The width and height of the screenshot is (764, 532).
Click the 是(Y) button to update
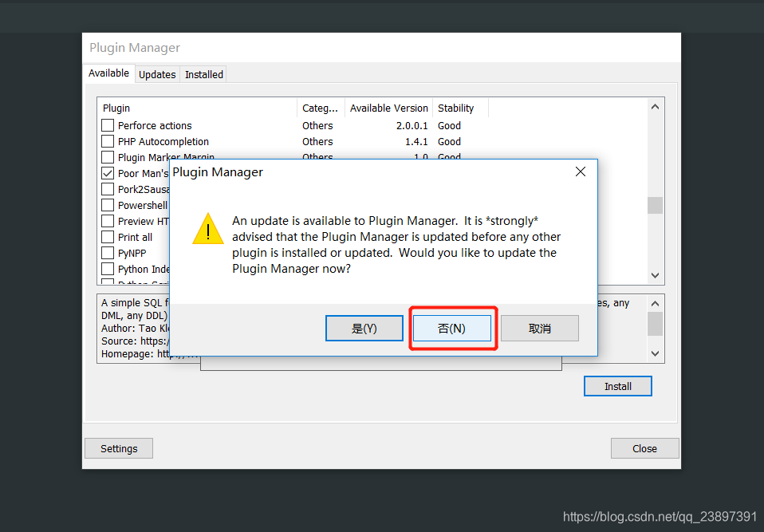click(364, 329)
